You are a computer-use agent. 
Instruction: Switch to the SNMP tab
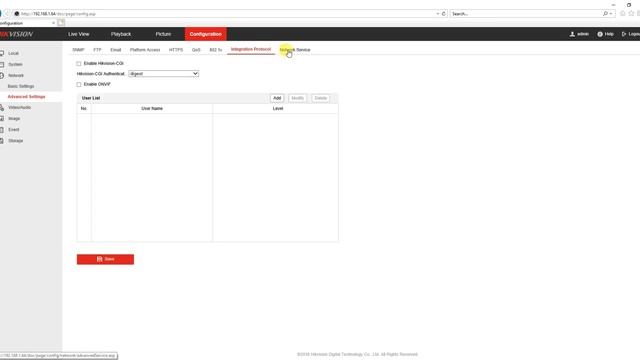78,50
